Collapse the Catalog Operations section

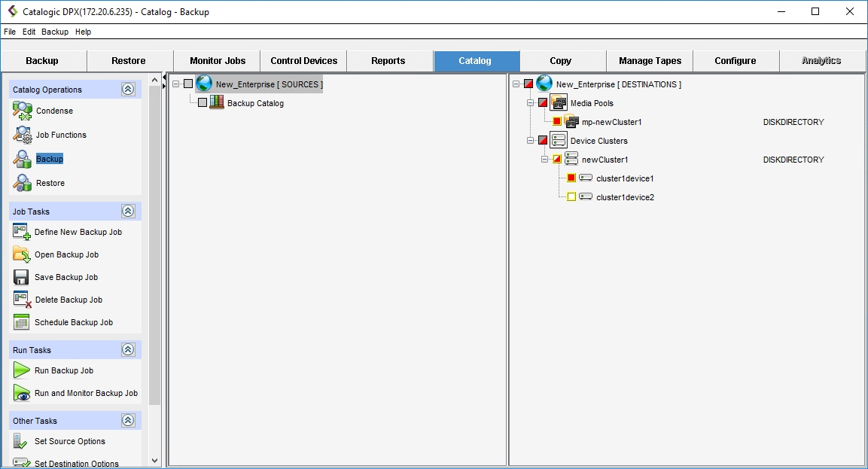point(128,90)
